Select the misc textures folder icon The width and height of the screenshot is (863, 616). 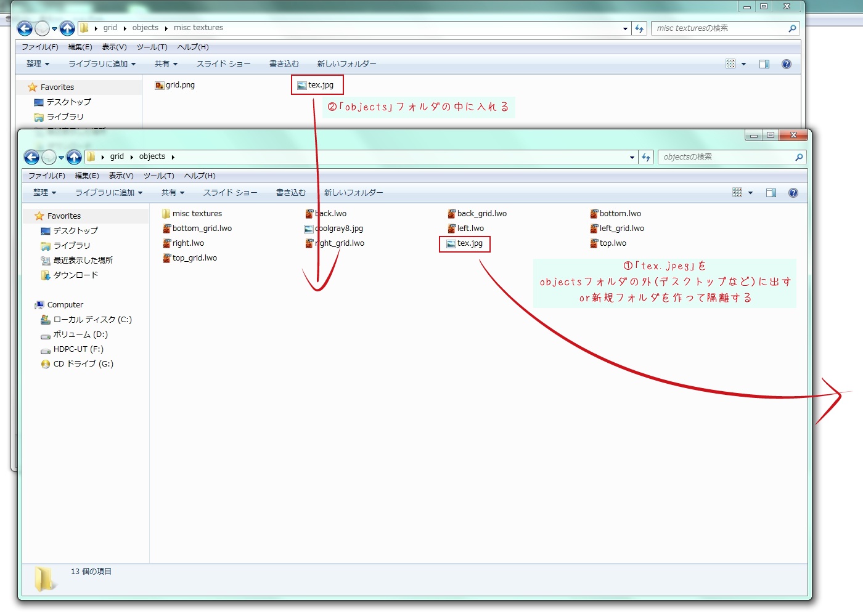(166, 214)
